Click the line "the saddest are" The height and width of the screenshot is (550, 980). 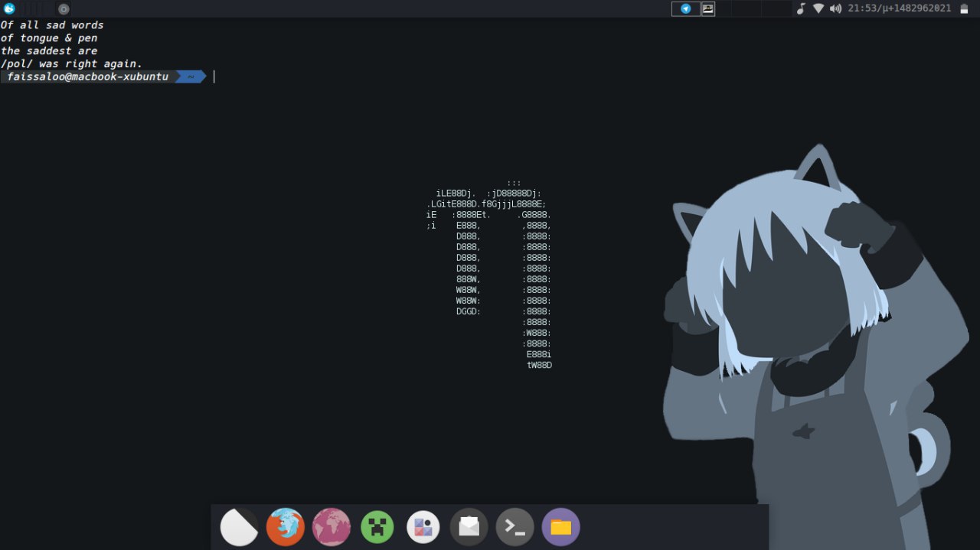49,51
